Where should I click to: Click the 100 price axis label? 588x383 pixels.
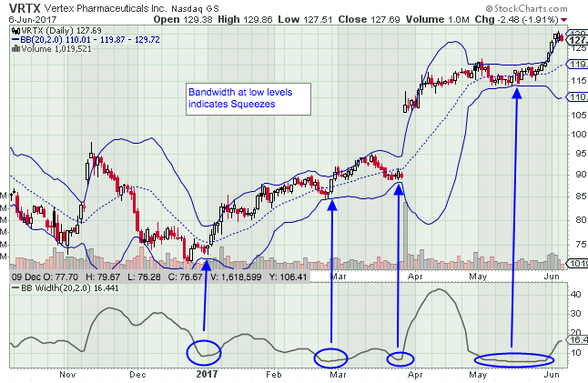pos(580,134)
